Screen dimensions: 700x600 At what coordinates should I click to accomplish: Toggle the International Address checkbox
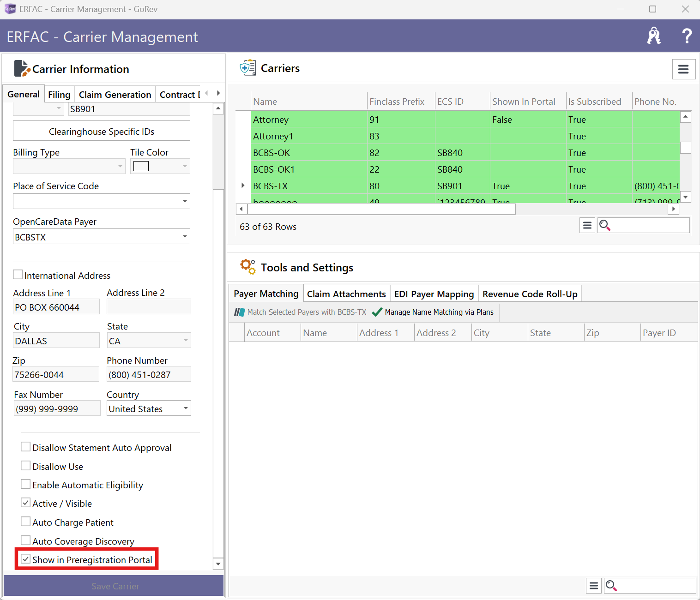18,275
